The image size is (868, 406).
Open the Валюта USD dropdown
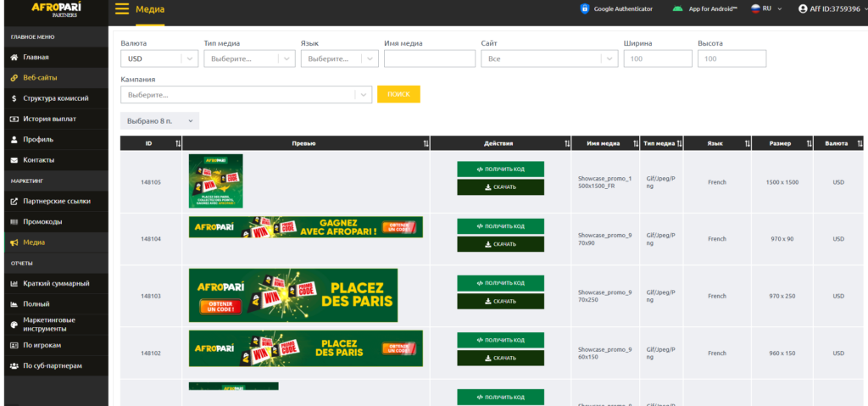159,58
